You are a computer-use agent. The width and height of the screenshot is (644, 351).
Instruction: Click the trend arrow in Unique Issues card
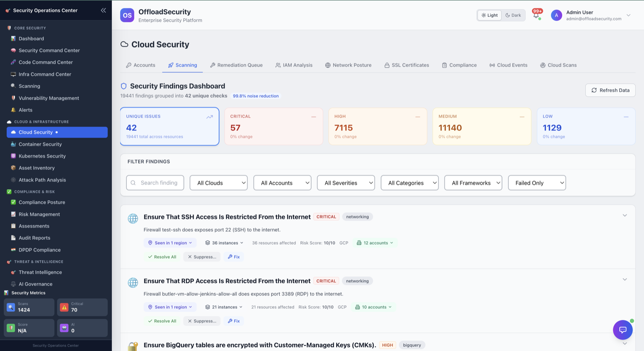click(x=210, y=117)
